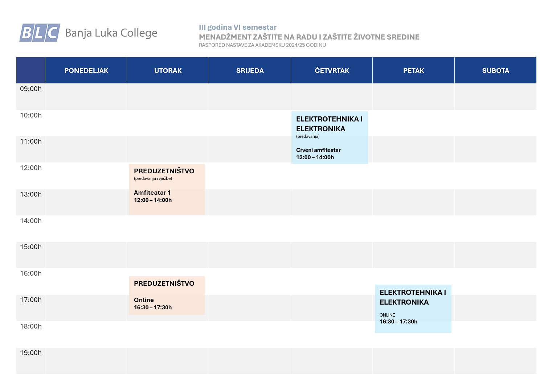Screen dimensions: 556x392
Task: Click the 19:00h time label
Action: [x=31, y=353]
